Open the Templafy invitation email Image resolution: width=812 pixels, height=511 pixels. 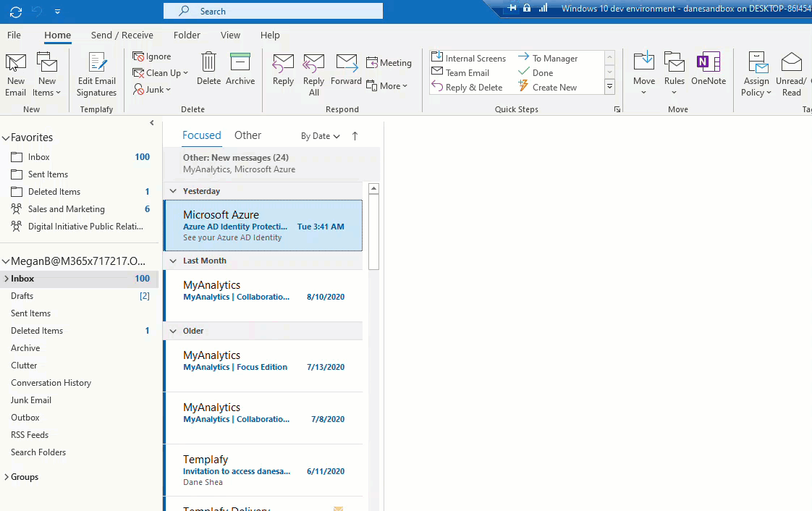coord(263,470)
